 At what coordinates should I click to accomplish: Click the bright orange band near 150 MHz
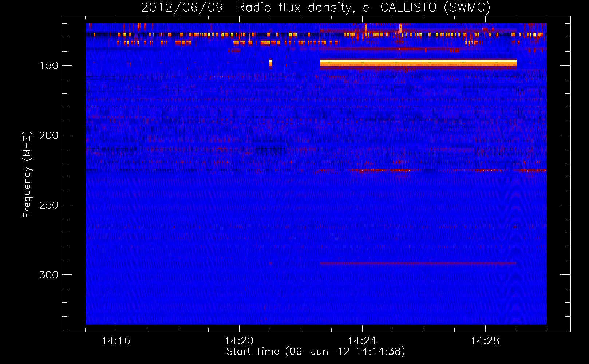pyautogui.click(x=418, y=64)
